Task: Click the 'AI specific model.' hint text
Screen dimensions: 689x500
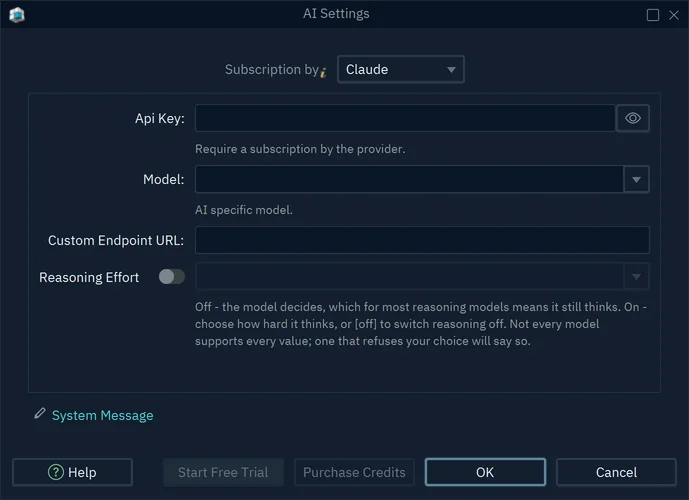Action: (244, 210)
